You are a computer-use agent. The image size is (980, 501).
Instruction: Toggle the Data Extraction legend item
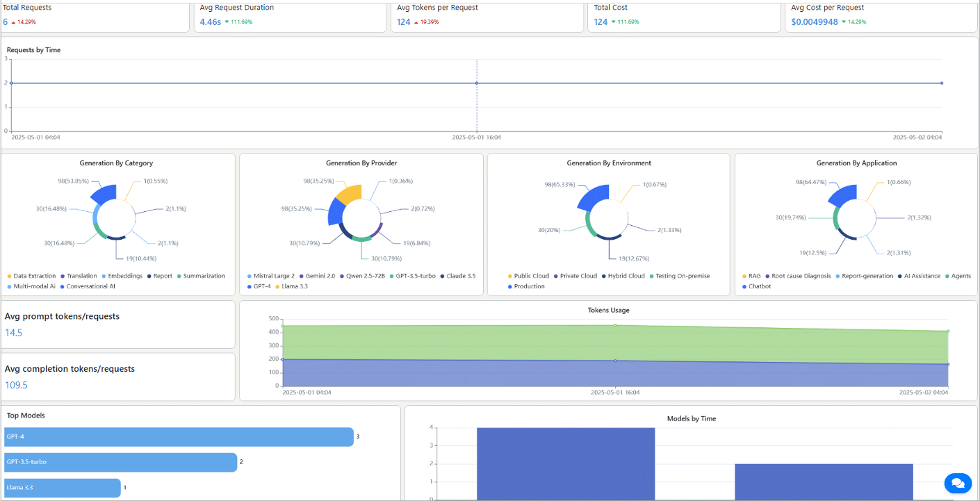click(32, 276)
